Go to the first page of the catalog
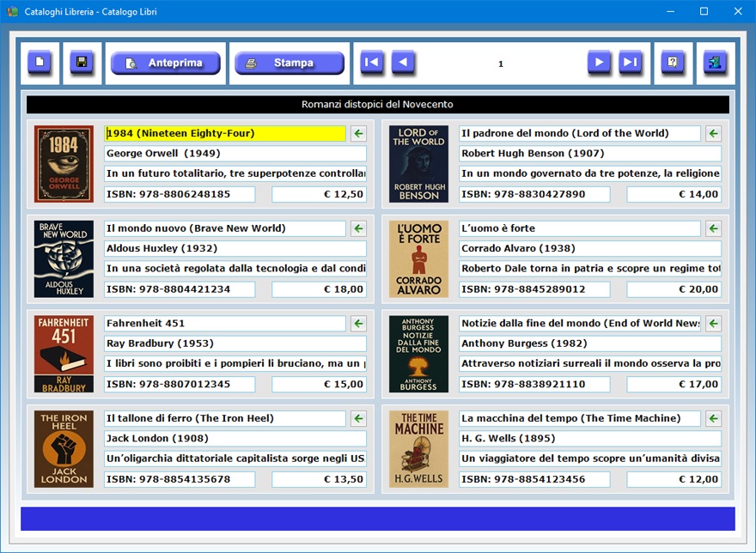756x553 pixels. pyautogui.click(x=372, y=63)
